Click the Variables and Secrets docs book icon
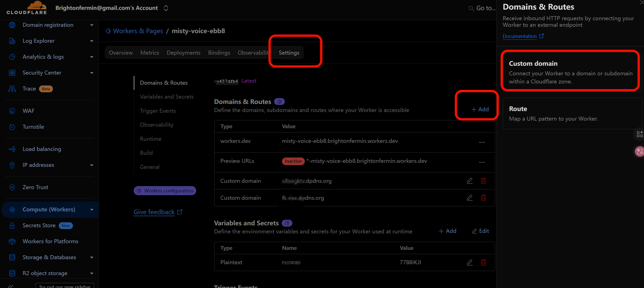 [287, 223]
